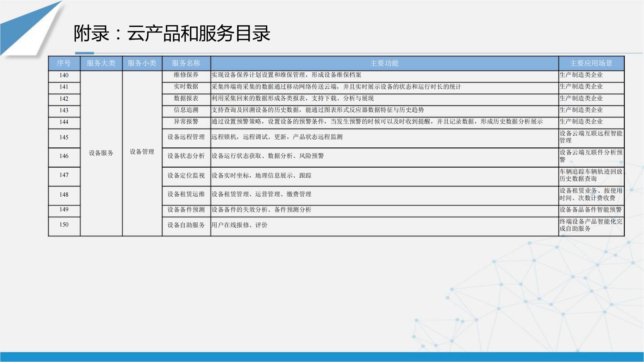Click scenario 车辆追踪车辆轨迹回放

tap(591, 172)
